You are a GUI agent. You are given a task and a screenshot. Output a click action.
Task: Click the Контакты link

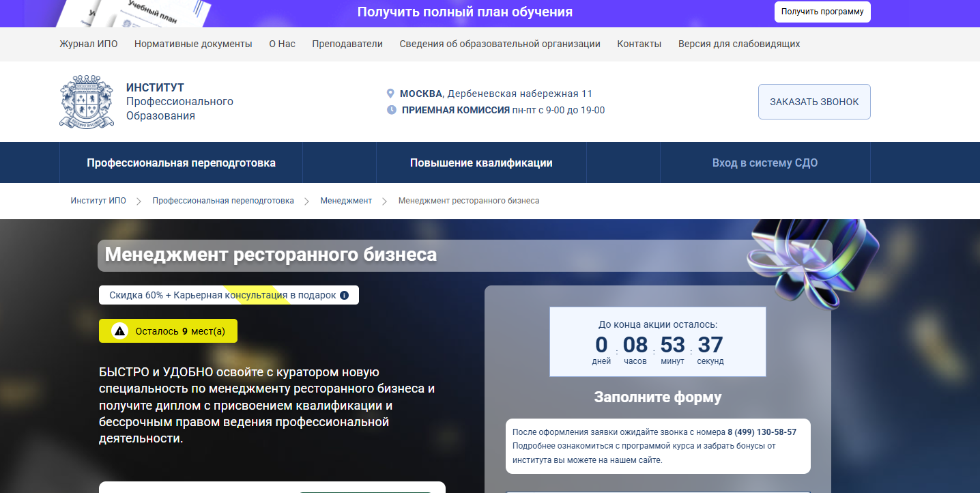[x=639, y=44]
